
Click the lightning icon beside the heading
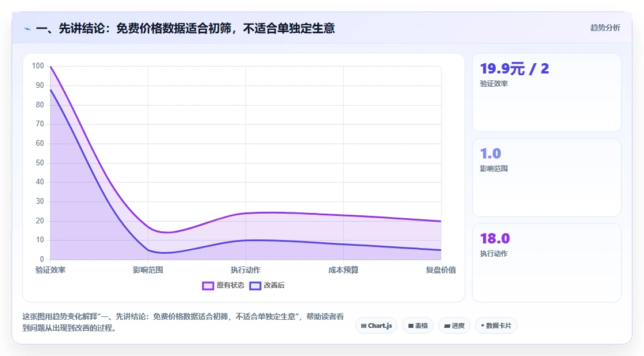pyautogui.click(x=28, y=29)
